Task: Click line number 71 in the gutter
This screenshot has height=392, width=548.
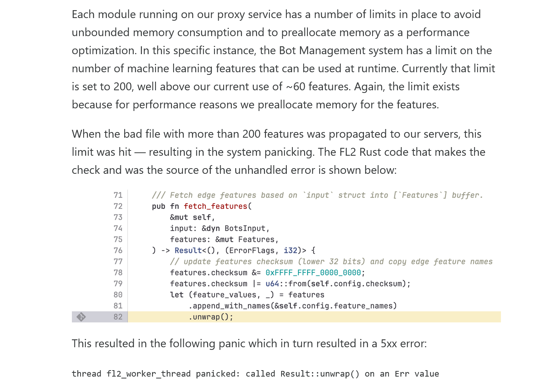Action: point(118,195)
